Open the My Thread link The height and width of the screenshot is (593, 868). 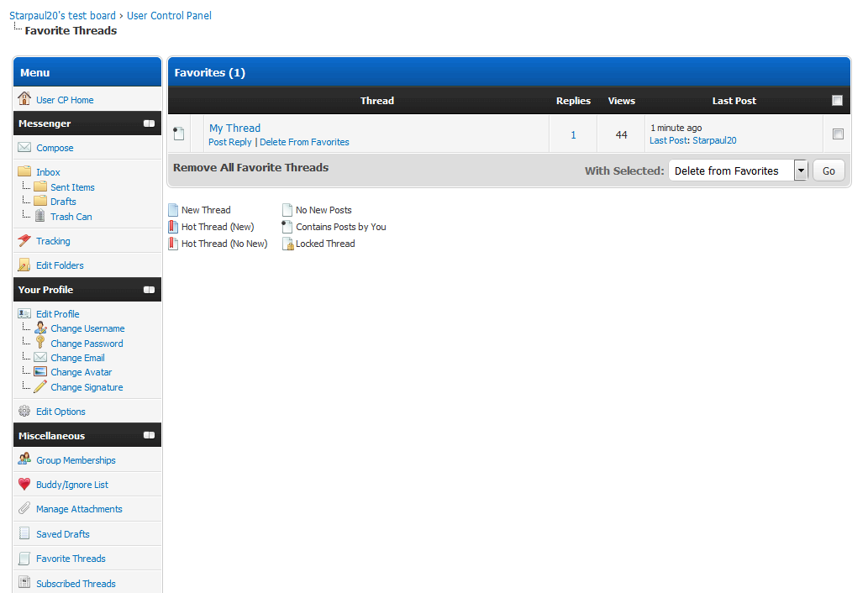pyautogui.click(x=234, y=128)
